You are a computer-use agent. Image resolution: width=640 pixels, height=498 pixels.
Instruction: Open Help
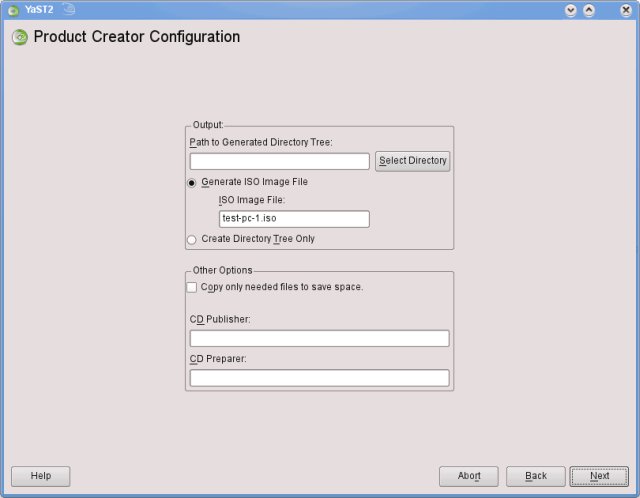click(41, 476)
